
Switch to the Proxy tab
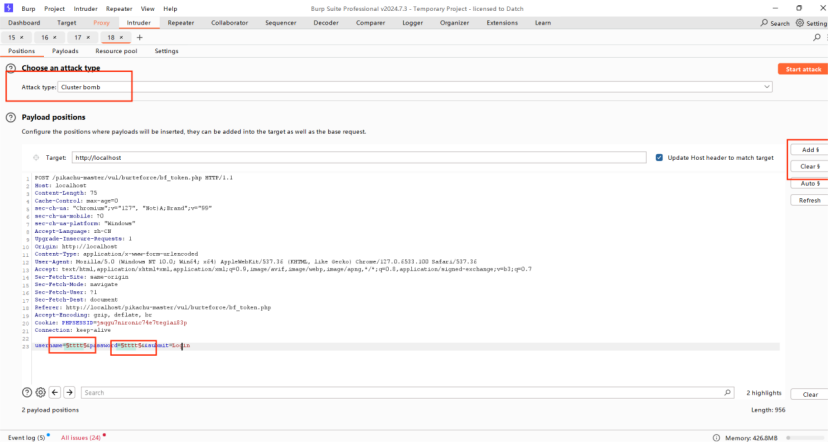coord(101,23)
